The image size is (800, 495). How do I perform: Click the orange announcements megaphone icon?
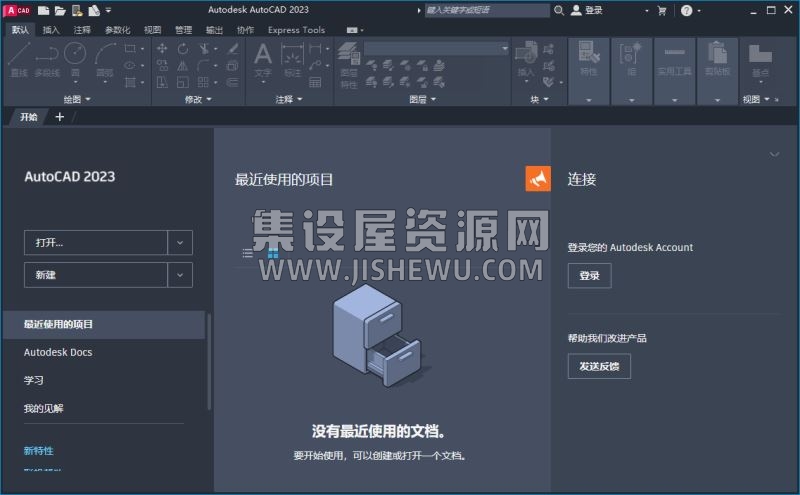(538, 179)
